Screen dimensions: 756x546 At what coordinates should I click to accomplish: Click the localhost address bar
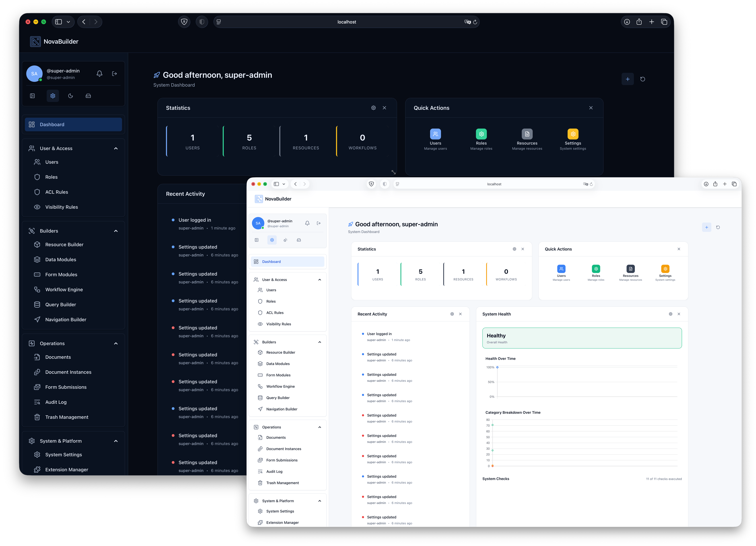pyautogui.click(x=347, y=22)
